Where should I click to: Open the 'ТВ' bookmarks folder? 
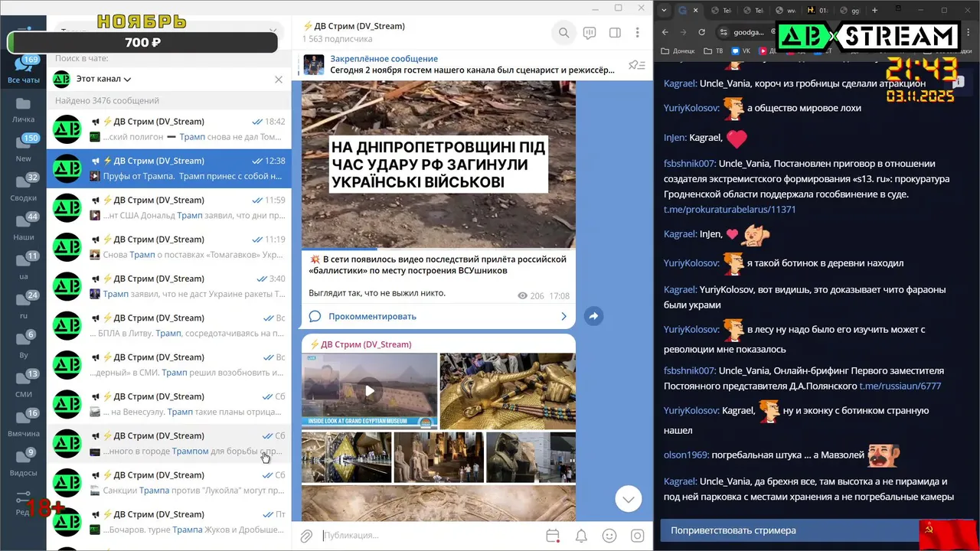(713, 51)
